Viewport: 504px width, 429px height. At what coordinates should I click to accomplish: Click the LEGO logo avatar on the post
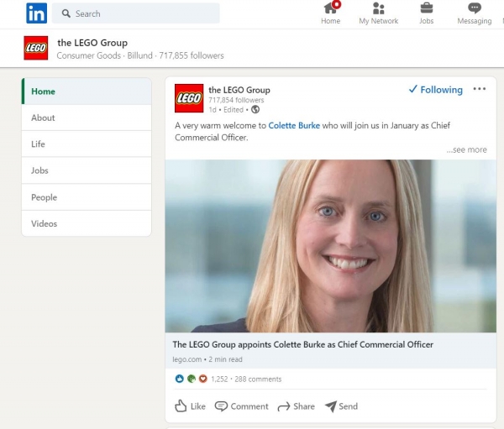tap(189, 98)
